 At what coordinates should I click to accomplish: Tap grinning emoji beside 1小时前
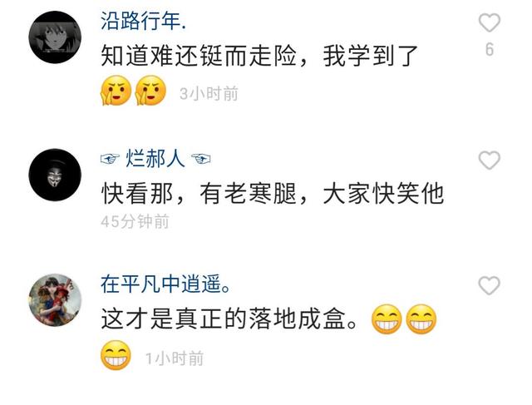(116, 355)
